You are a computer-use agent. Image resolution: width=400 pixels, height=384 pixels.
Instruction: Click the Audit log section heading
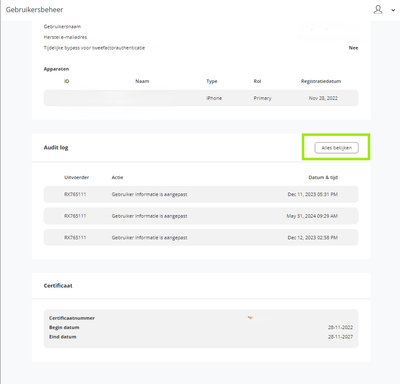(x=56, y=147)
